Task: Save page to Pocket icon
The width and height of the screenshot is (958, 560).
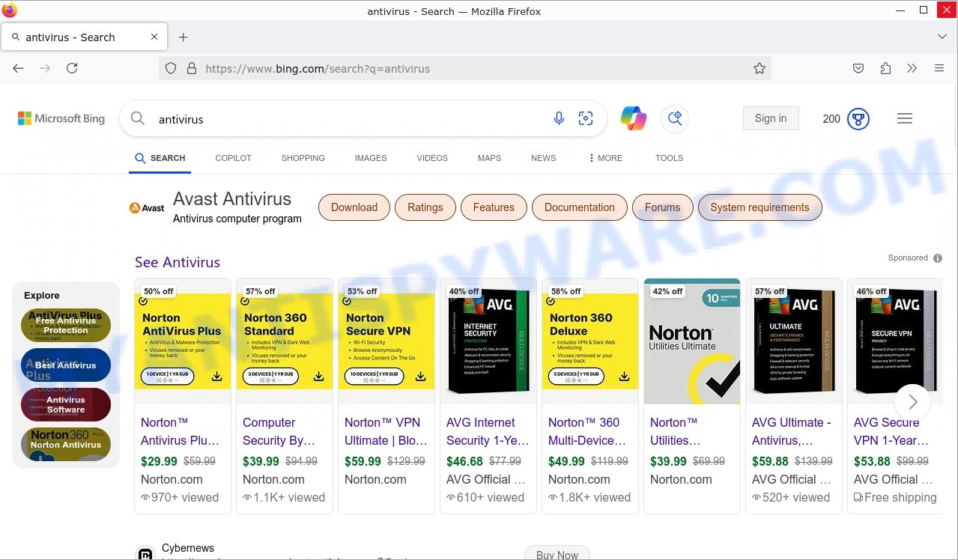Action: (858, 68)
